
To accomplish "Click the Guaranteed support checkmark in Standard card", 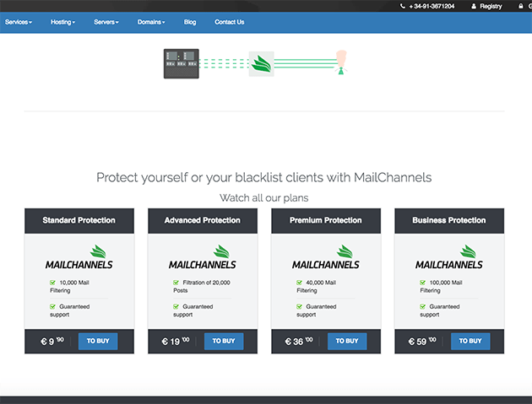I will click(52, 307).
